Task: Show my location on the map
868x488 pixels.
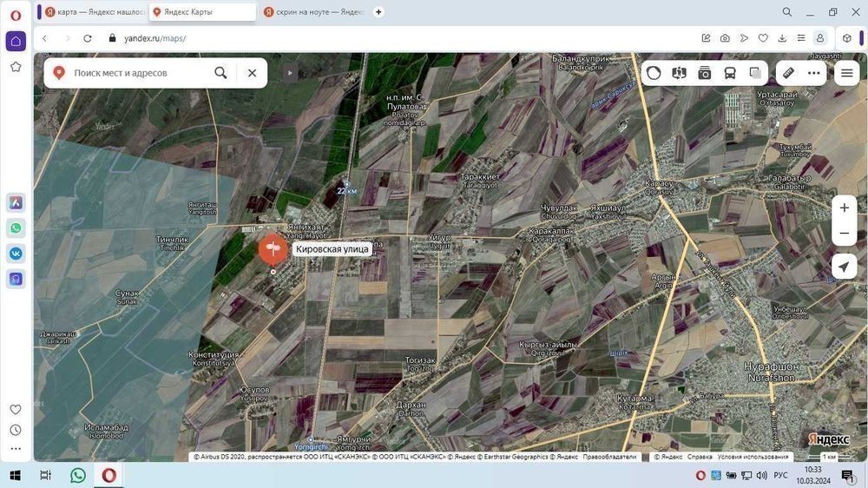Action: coord(844,267)
